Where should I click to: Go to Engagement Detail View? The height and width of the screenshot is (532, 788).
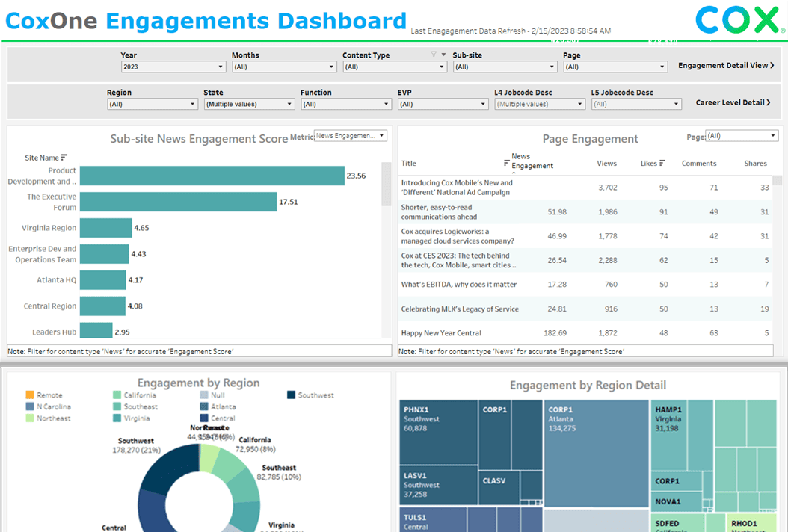point(726,65)
